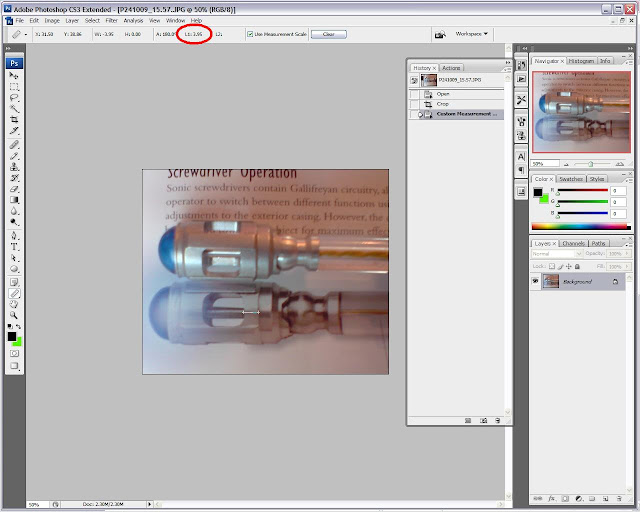Select the Zoom tool in toolbox
The width and height of the screenshot is (640, 512).
pos(14,315)
